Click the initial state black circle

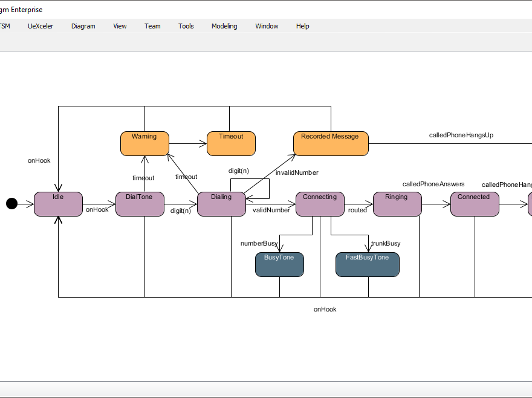tap(11, 204)
